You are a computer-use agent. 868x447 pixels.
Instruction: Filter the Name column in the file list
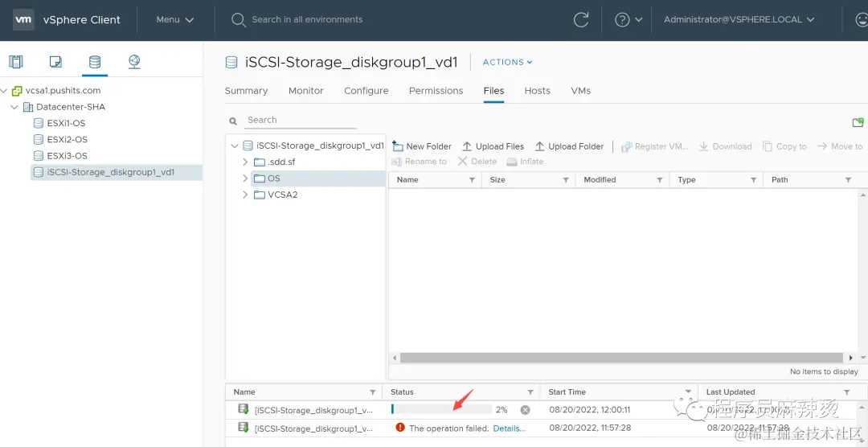click(473, 180)
